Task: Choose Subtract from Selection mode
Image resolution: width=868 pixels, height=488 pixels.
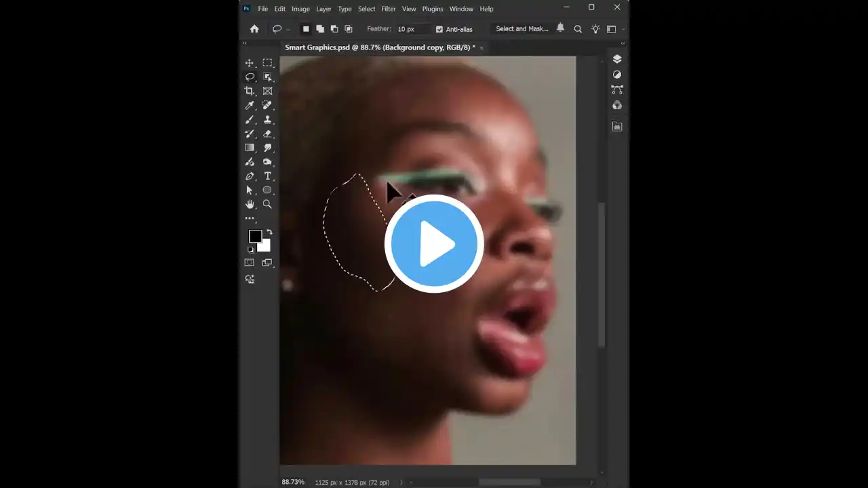Action: [x=334, y=29]
